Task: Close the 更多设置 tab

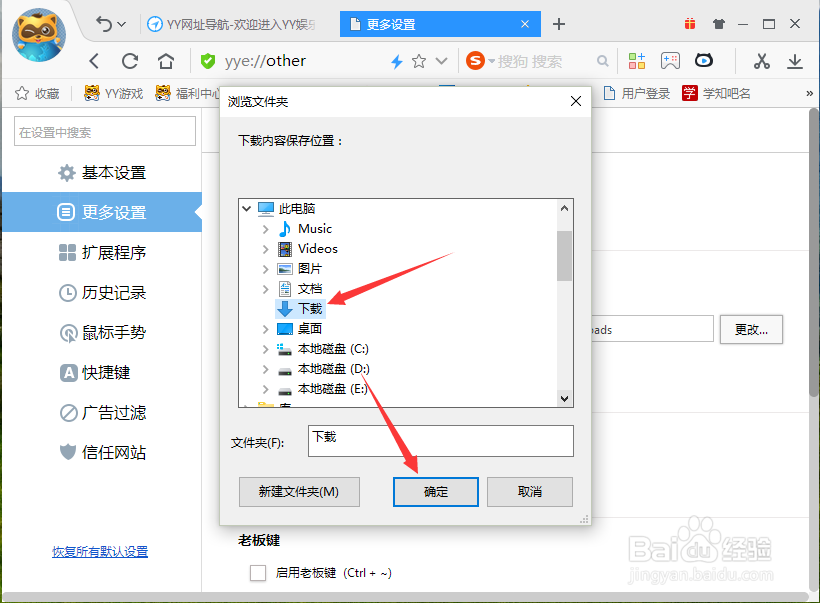Action: (525, 24)
